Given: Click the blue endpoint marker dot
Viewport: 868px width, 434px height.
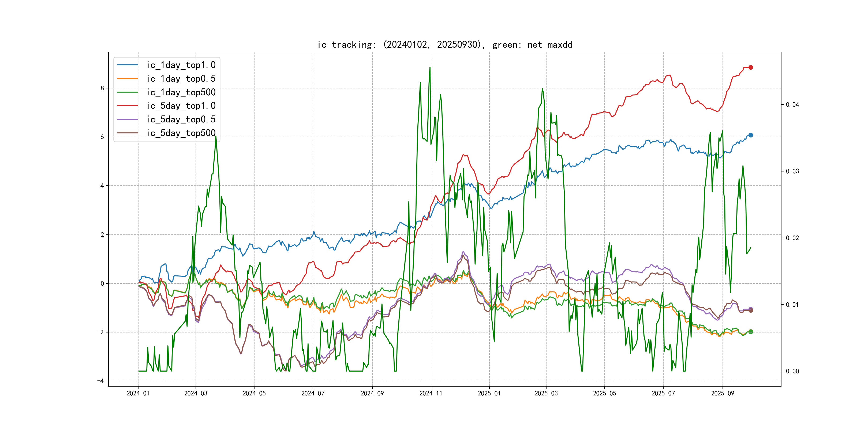Looking at the screenshot, I should pos(751,135).
